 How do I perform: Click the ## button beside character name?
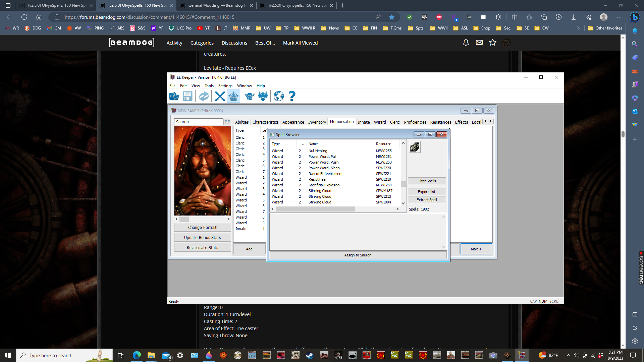(227, 122)
